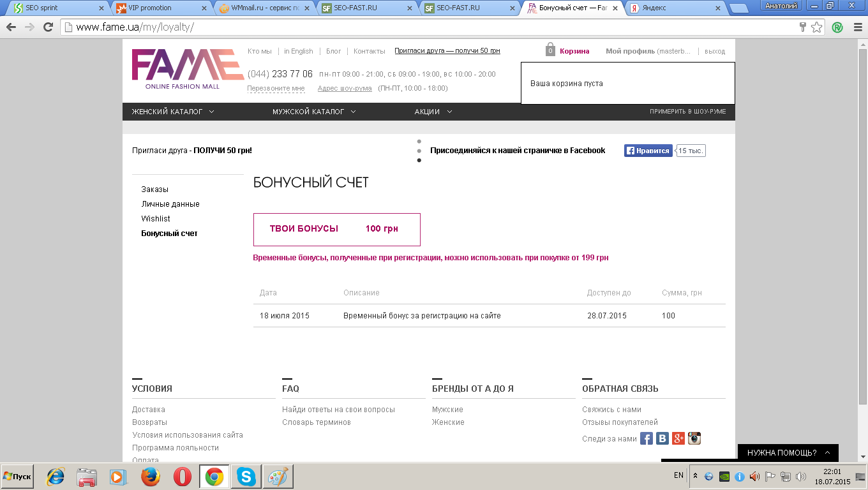This screenshot has height=490, width=868.
Task: Open Программа лояльности footer link
Action: [176, 448]
